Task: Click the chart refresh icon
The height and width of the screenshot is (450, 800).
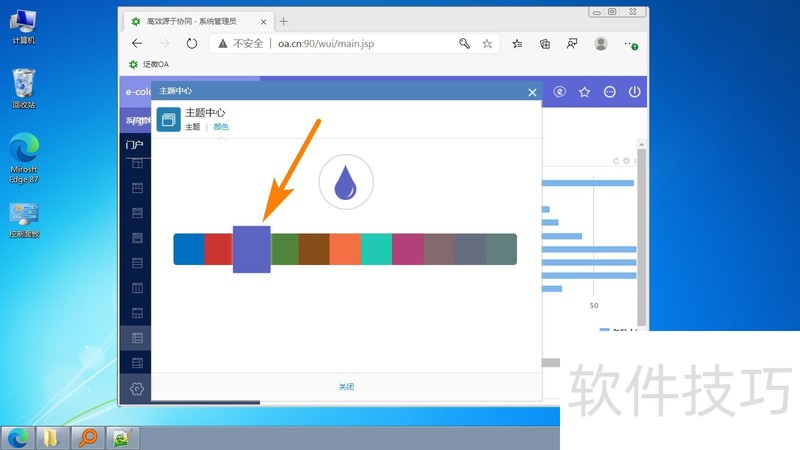Action: coord(616,161)
